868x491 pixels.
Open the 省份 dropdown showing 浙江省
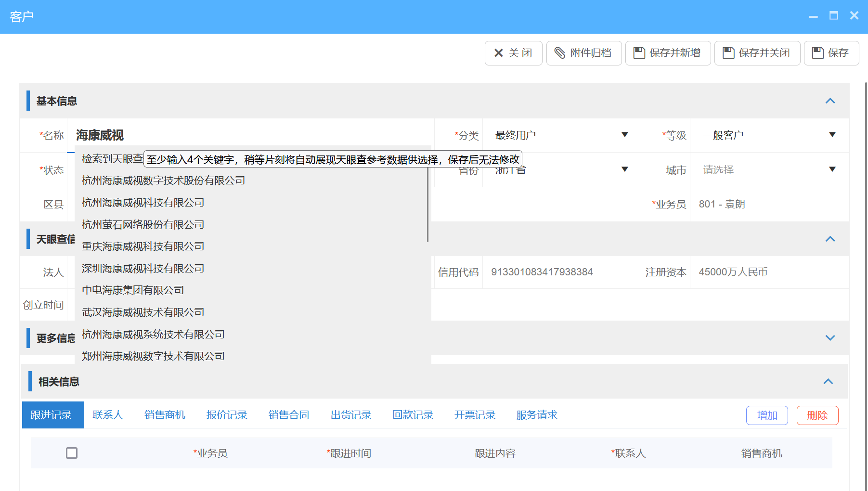click(x=624, y=169)
